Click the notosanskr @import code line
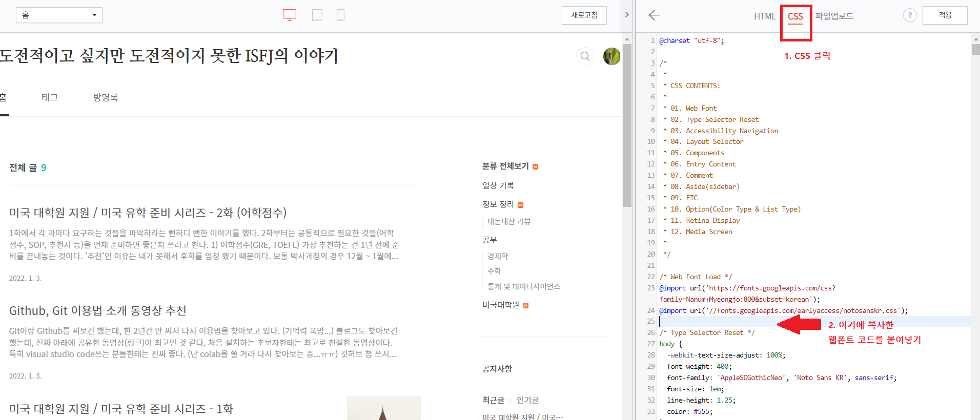Viewport: 980px width, 420px height. click(x=783, y=311)
